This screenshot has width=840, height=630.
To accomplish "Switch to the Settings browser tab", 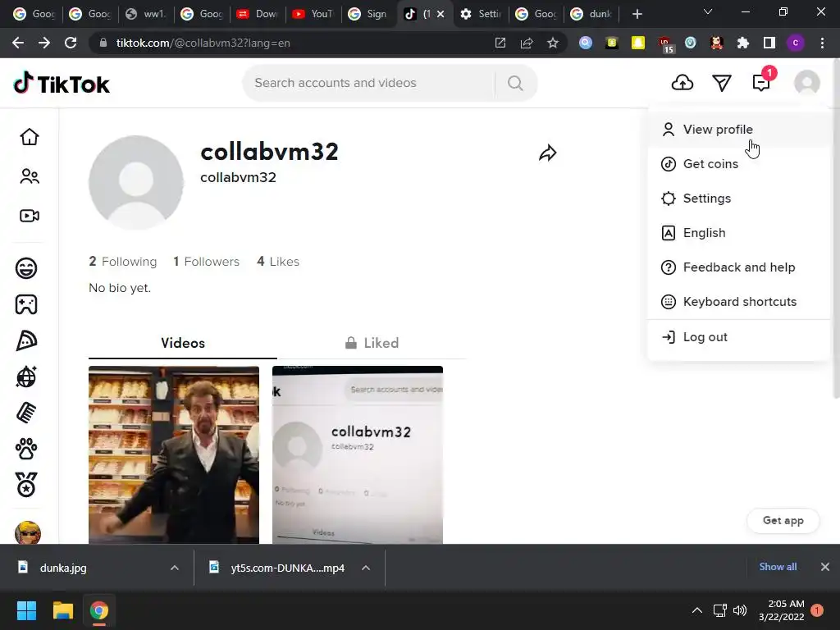I will pos(481,14).
